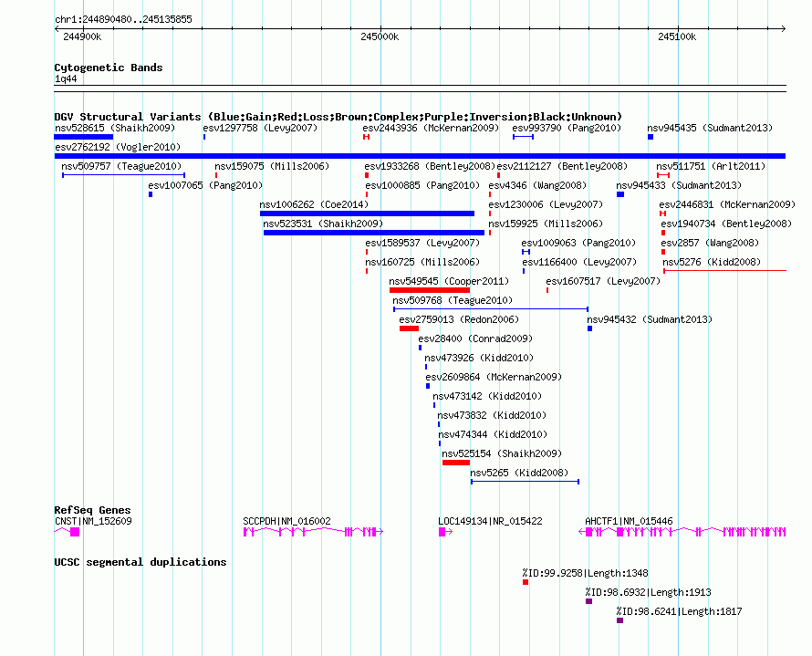This screenshot has height=656, width=812.
Task: Open nsv473926 (Kidd2010) variant
Action: tap(479, 358)
